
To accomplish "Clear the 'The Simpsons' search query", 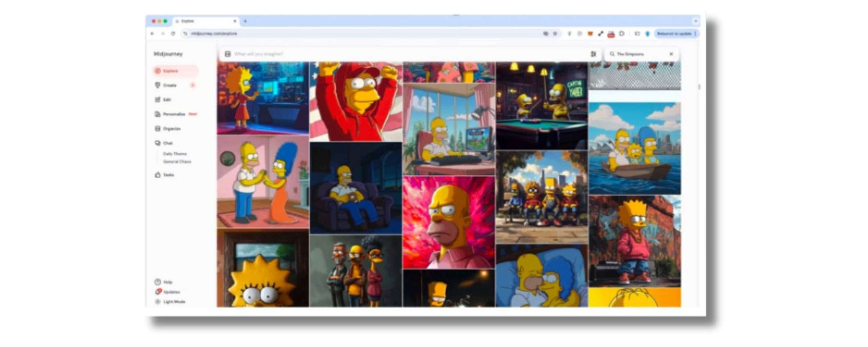I will (x=671, y=54).
